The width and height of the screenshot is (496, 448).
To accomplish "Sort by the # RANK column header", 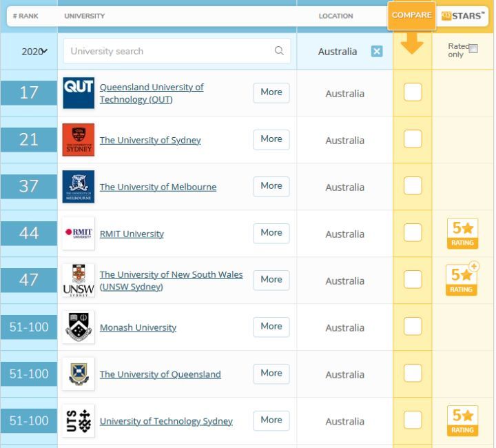I will (x=25, y=16).
